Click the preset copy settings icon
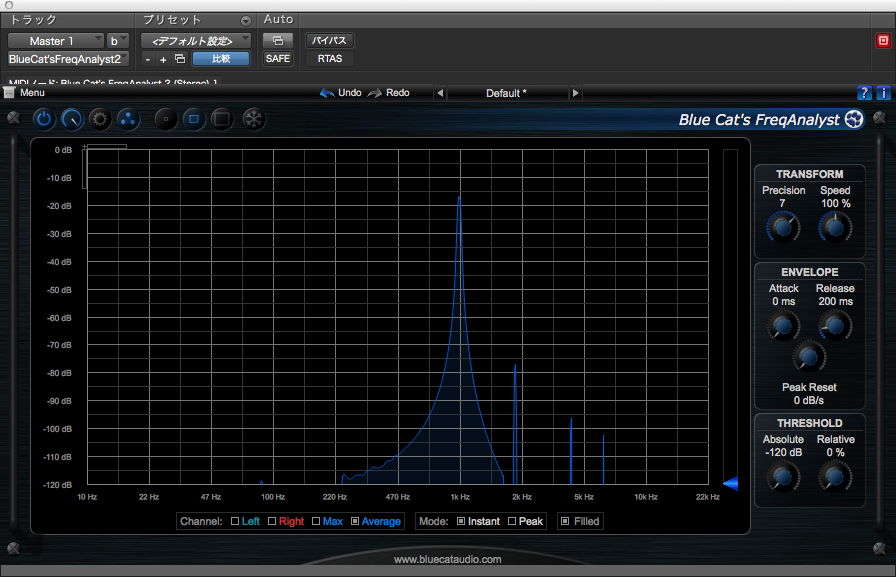Viewport: 896px width, 577px height. 180,59
